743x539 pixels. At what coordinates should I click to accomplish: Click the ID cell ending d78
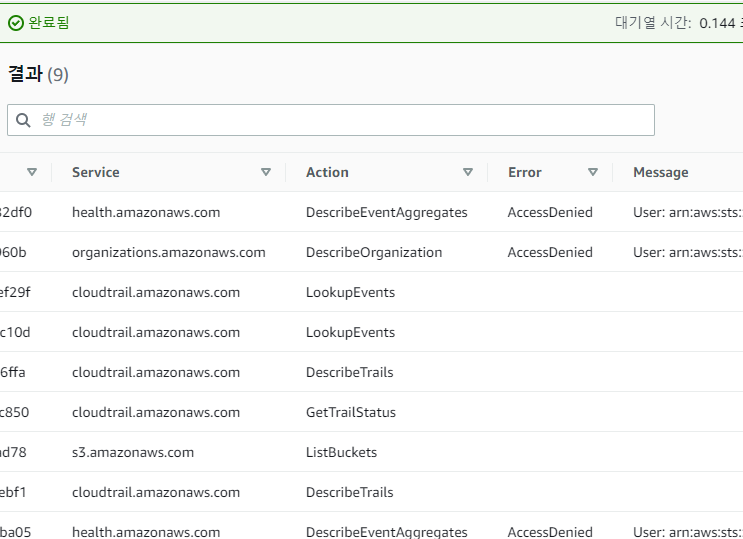tap(13, 452)
